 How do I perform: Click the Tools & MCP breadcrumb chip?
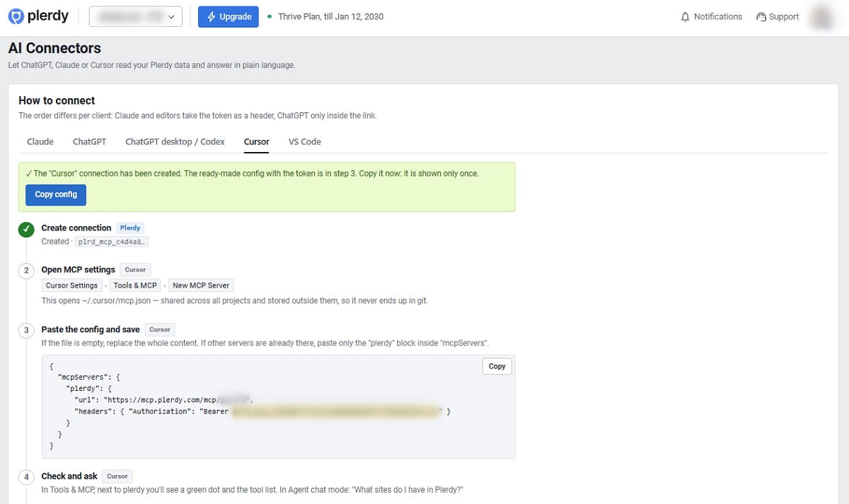coord(135,286)
